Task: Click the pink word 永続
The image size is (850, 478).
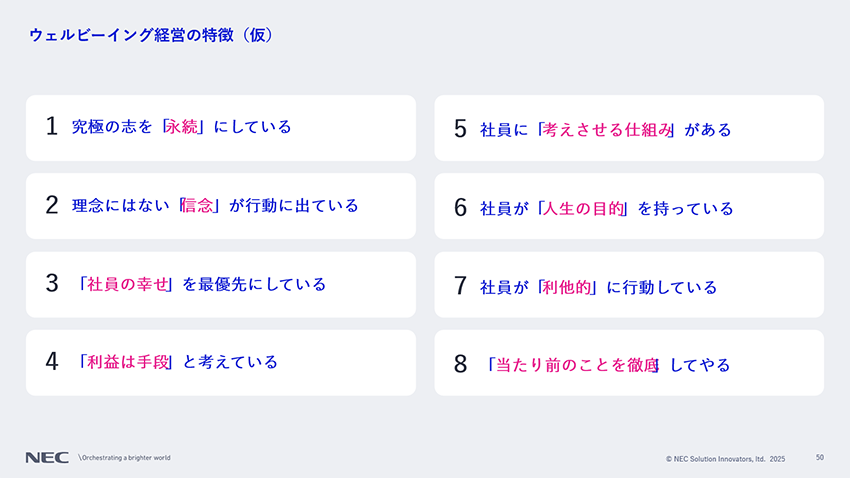Action: point(182,127)
